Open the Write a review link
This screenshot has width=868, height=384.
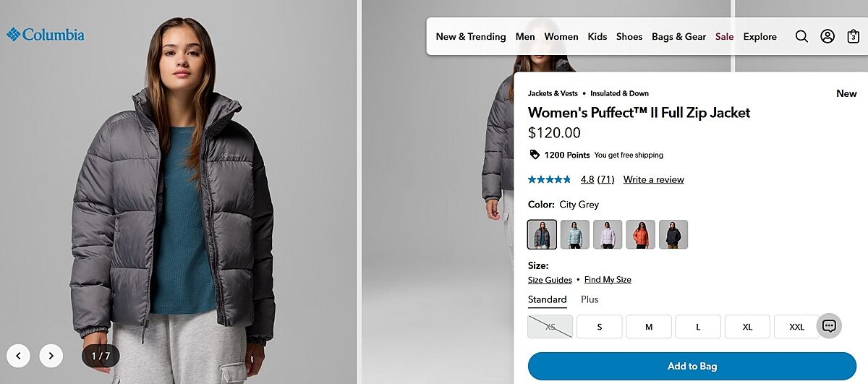(x=653, y=179)
